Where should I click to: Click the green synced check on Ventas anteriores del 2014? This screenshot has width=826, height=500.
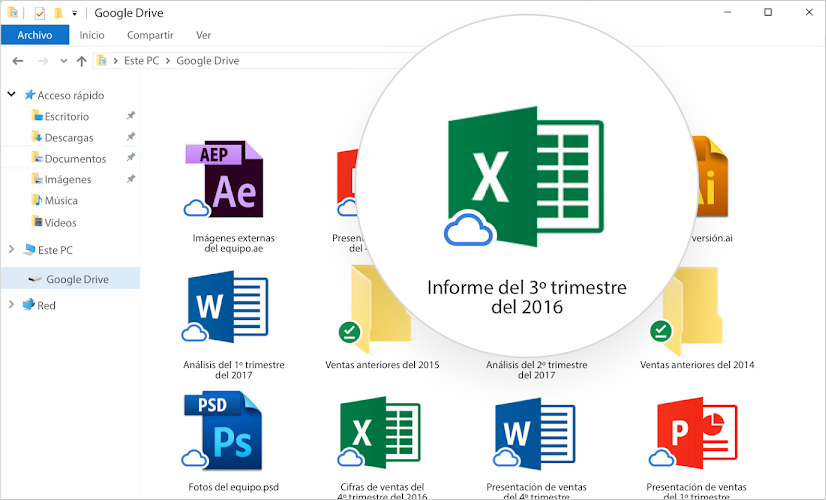pyautogui.click(x=661, y=331)
